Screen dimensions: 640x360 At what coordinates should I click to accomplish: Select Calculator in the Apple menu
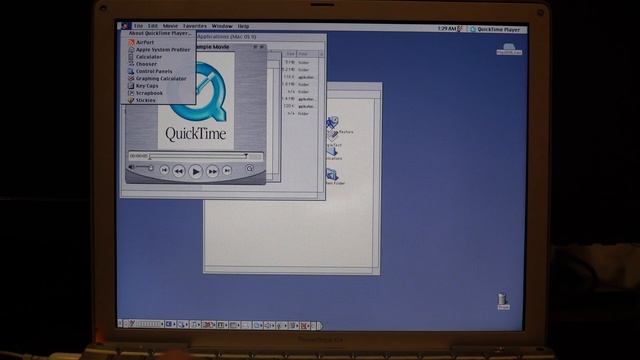tap(158, 57)
